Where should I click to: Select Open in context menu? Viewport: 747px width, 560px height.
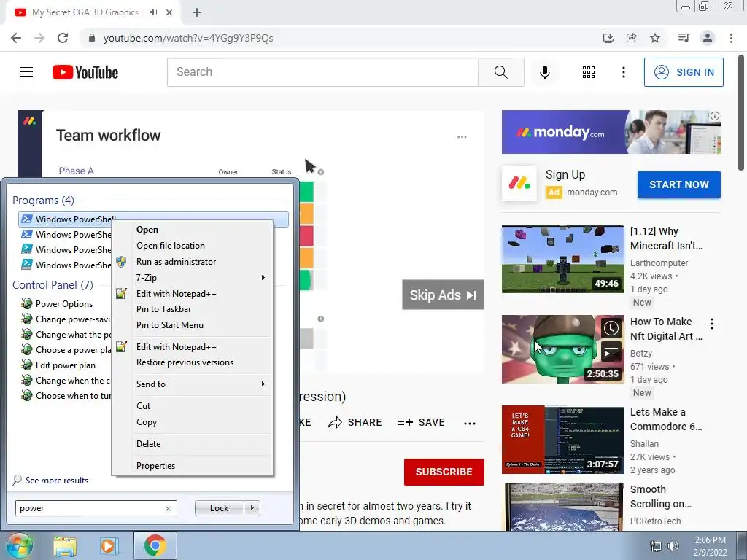(x=194, y=230)
